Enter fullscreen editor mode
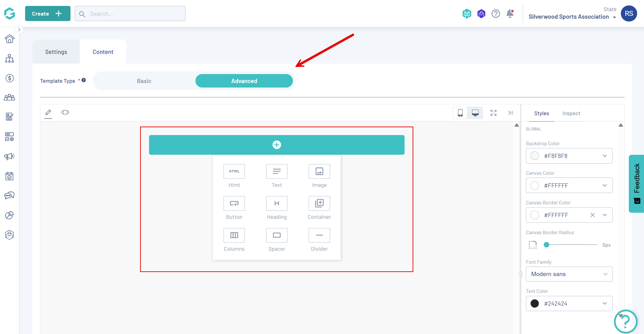 click(x=493, y=113)
